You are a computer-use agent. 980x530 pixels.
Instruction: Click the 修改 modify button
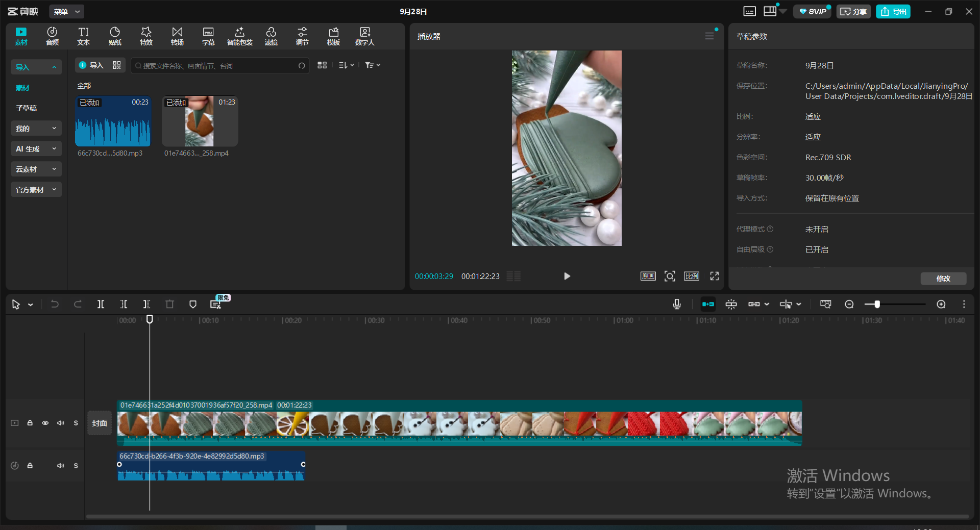pyautogui.click(x=943, y=279)
